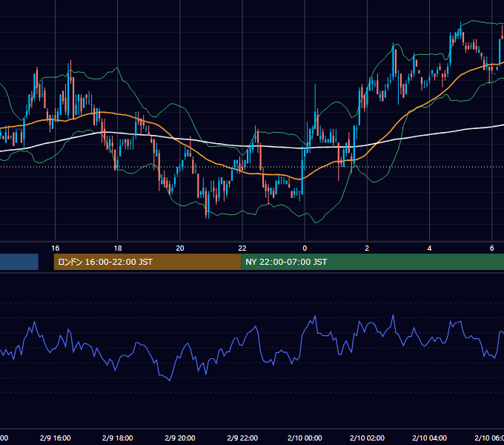Click the "2/10 00:00" date label
Viewport: 504px width, 445px height.
[305, 438]
